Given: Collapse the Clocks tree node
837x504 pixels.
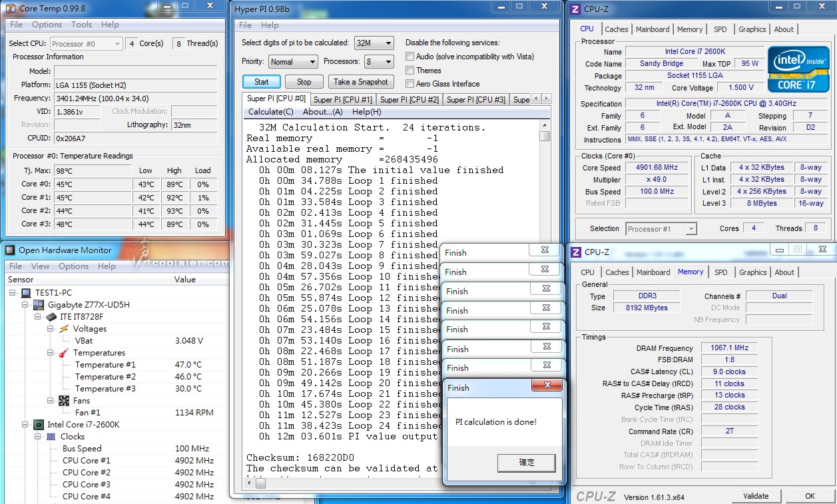Looking at the screenshot, I should 38,437.
